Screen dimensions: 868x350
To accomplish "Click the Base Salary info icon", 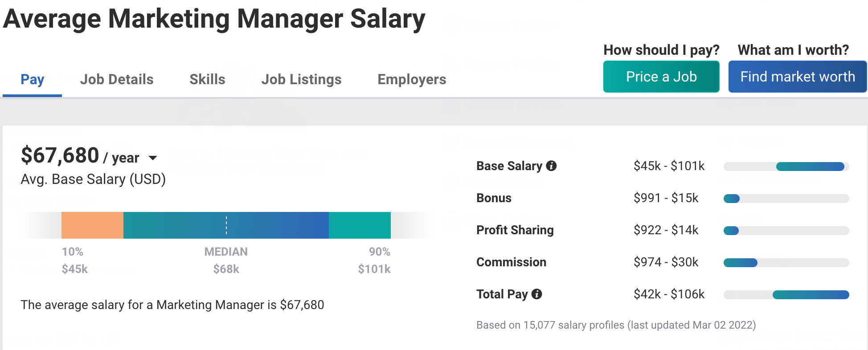I will click(x=551, y=166).
